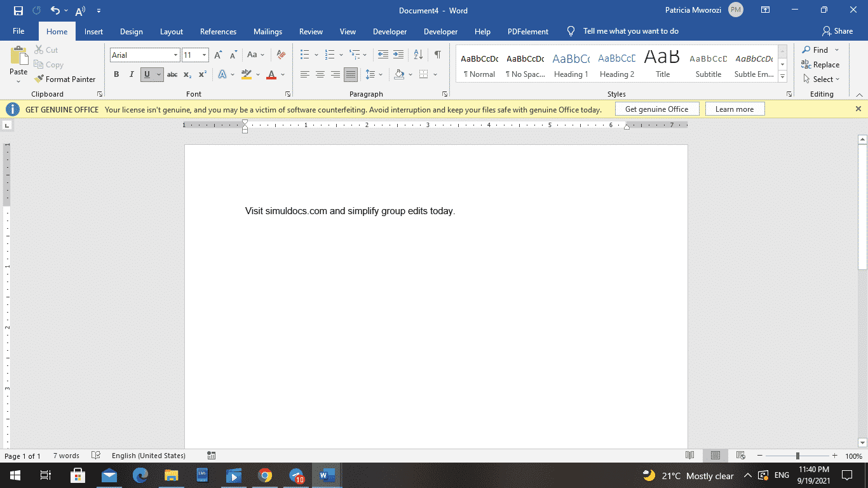Open the font name dropdown
The height and width of the screenshot is (488, 868).
(175, 55)
